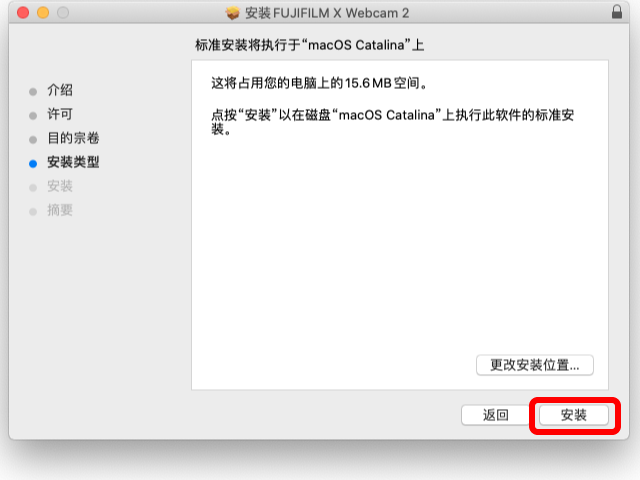This screenshot has height=480, width=640.
Task: Click the package box icon in title
Action: pos(233,13)
